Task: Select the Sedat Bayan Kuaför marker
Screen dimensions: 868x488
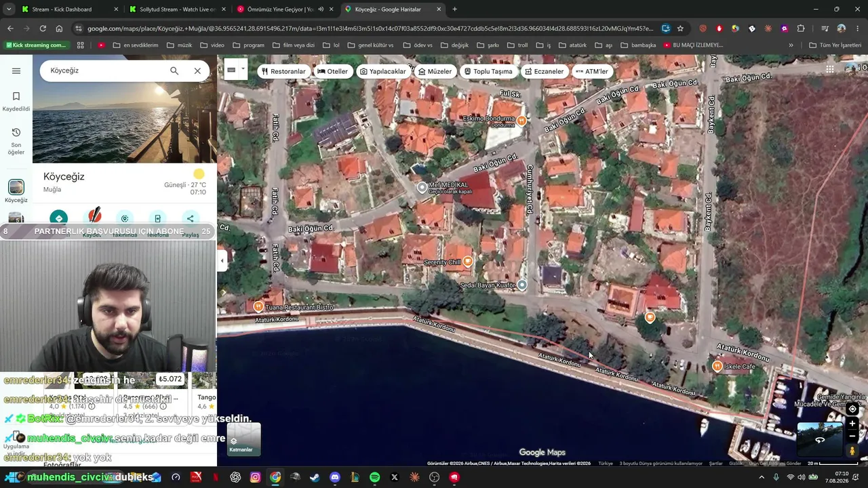Action: [x=521, y=285]
